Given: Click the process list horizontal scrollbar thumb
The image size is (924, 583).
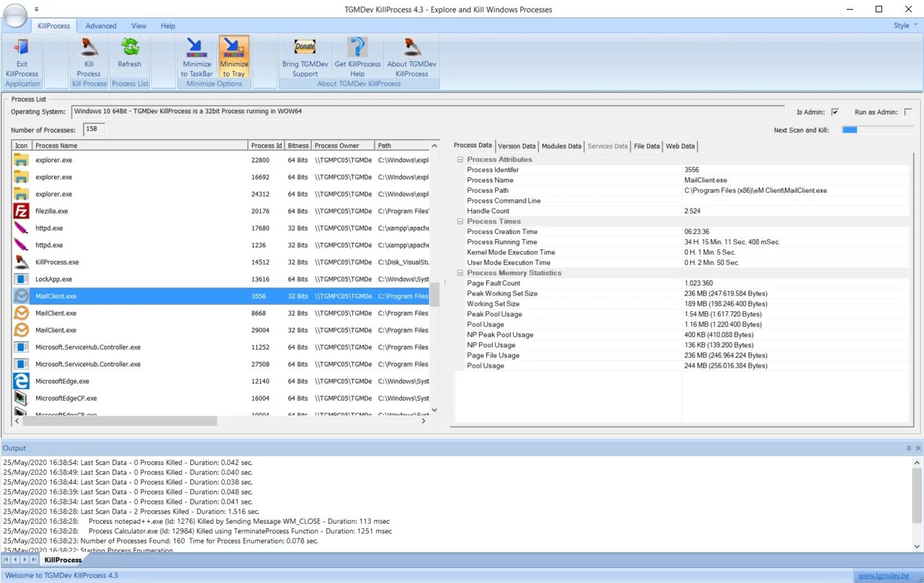Looking at the screenshot, I should [x=120, y=421].
